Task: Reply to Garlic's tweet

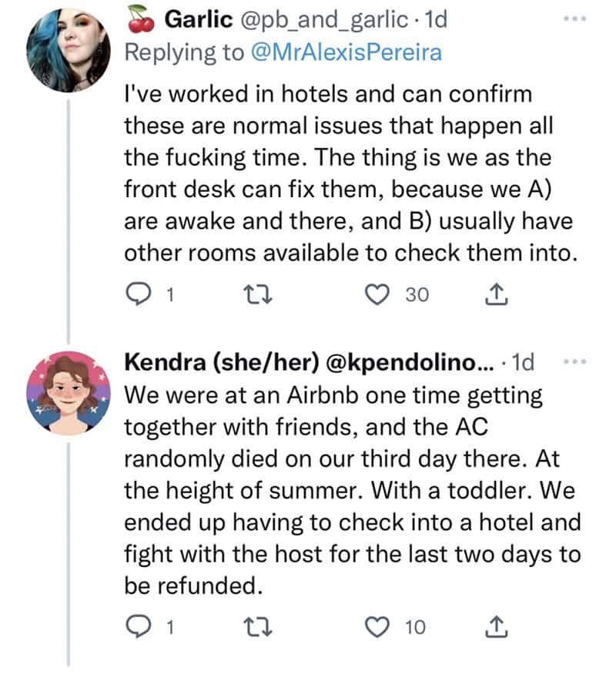Action: click(x=136, y=294)
